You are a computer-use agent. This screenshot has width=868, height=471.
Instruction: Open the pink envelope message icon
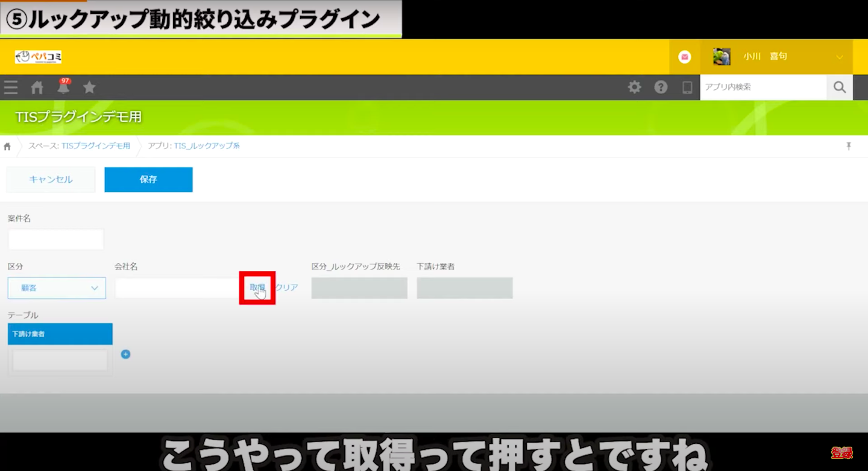coord(684,56)
